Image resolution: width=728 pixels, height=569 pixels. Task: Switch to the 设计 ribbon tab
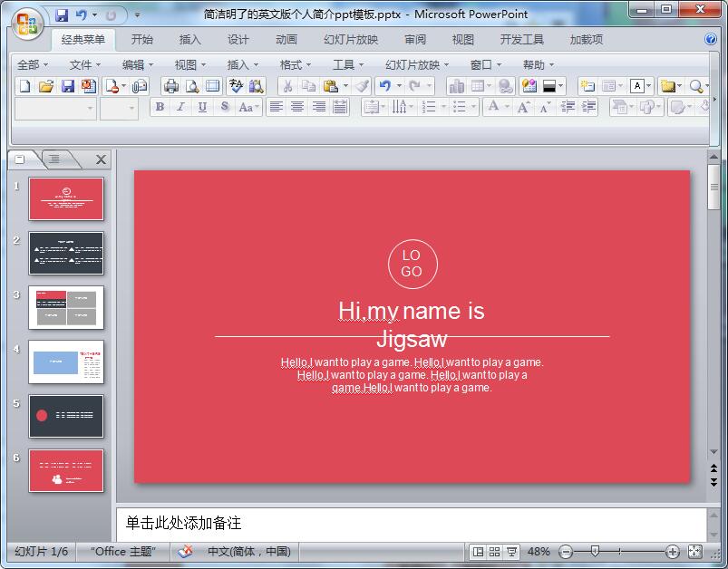[238, 40]
